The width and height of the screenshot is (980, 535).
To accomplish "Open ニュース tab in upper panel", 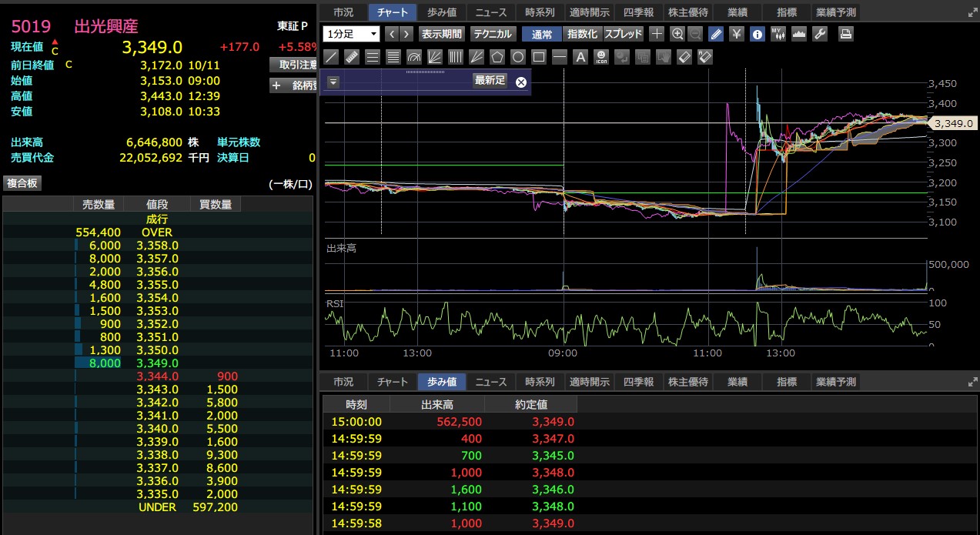I will (x=491, y=12).
